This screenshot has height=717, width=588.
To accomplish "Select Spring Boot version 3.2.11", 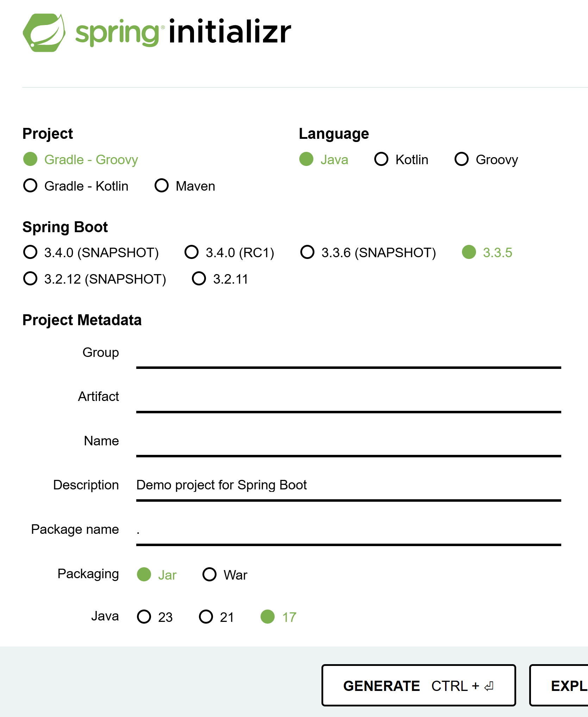I will 199,279.
